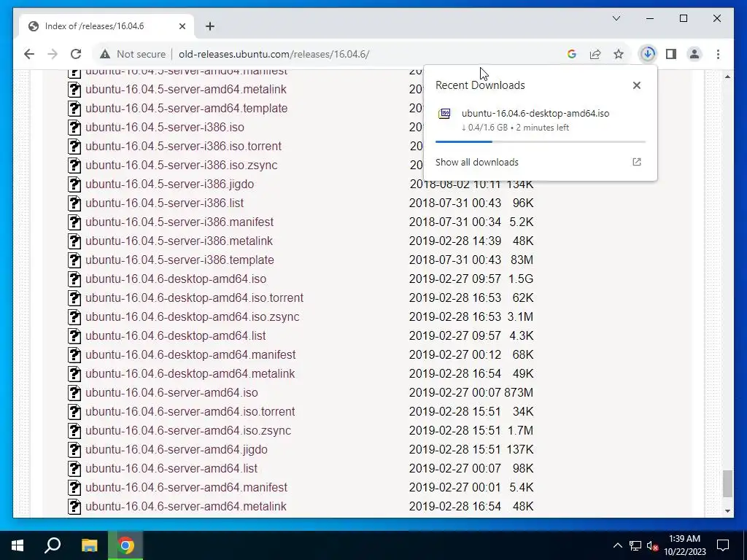Open ubuntu-16.04.5-server-i386.iso.zsync link
The width and height of the screenshot is (747, 560).
tap(182, 166)
